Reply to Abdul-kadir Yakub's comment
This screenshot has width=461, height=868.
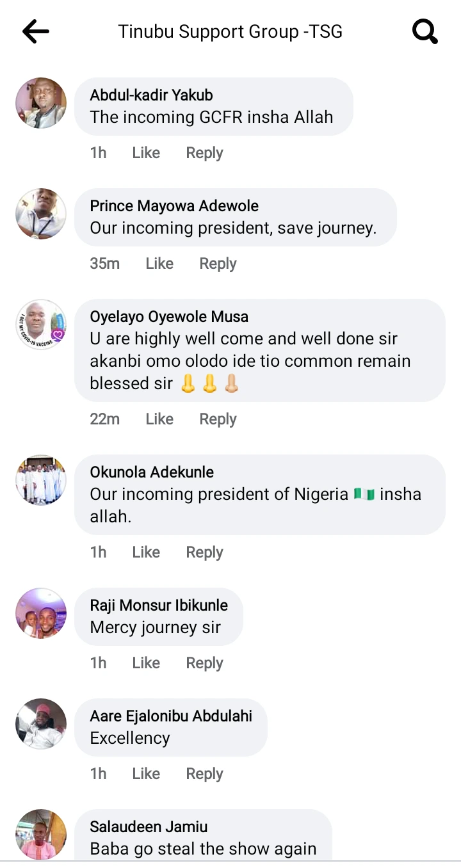204,153
